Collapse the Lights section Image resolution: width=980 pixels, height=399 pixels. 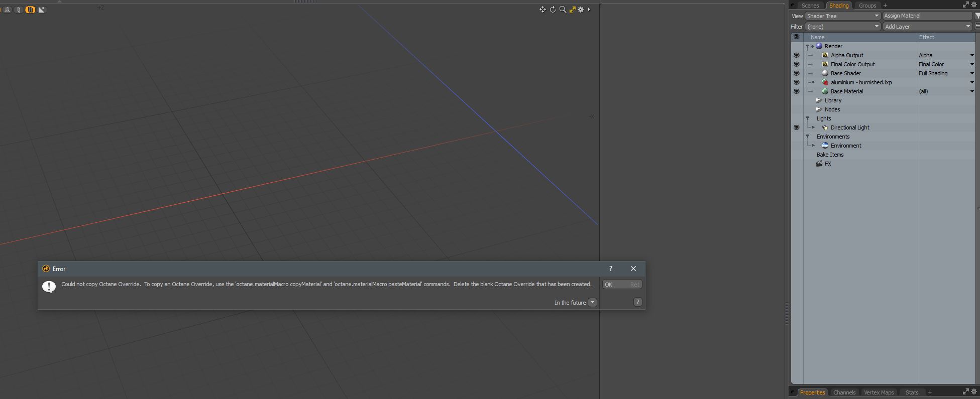808,118
